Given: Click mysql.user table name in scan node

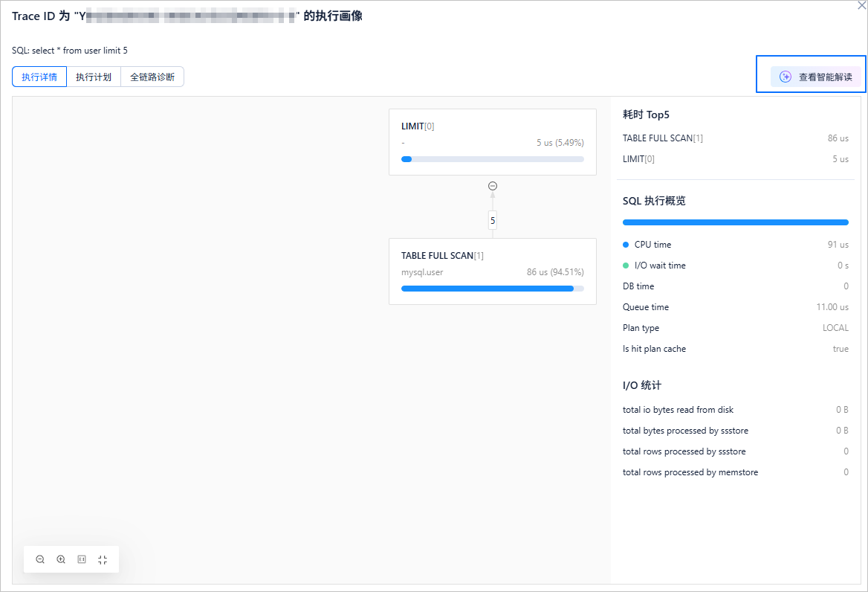Looking at the screenshot, I should pos(422,272).
